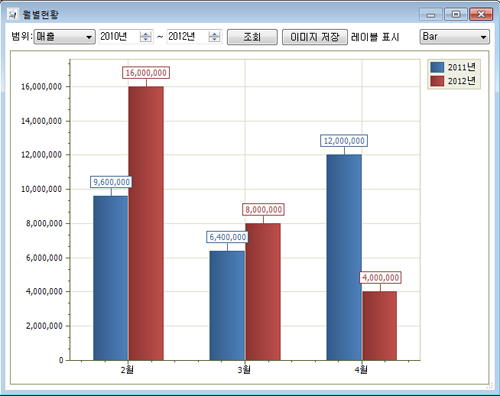Select the red 2012년 bar for 3월
This screenshot has height=396, width=500.
click(x=263, y=292)
